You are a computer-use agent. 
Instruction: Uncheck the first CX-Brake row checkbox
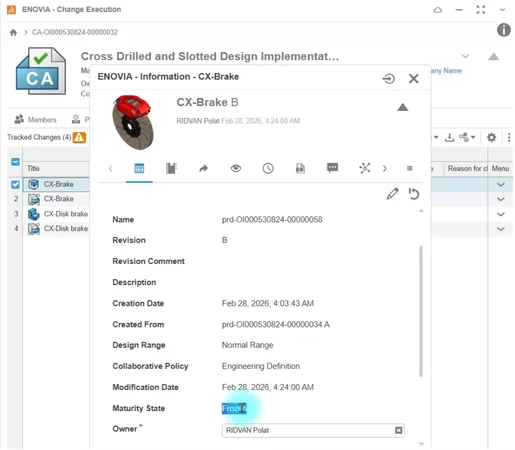point(15,184)
